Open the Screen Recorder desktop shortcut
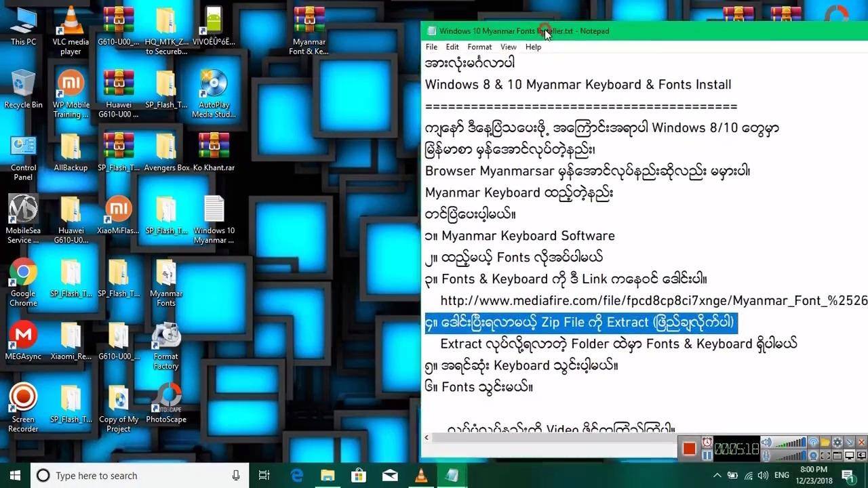The height and width of the screenshot is (488, 868). click(x=23, y=408)
